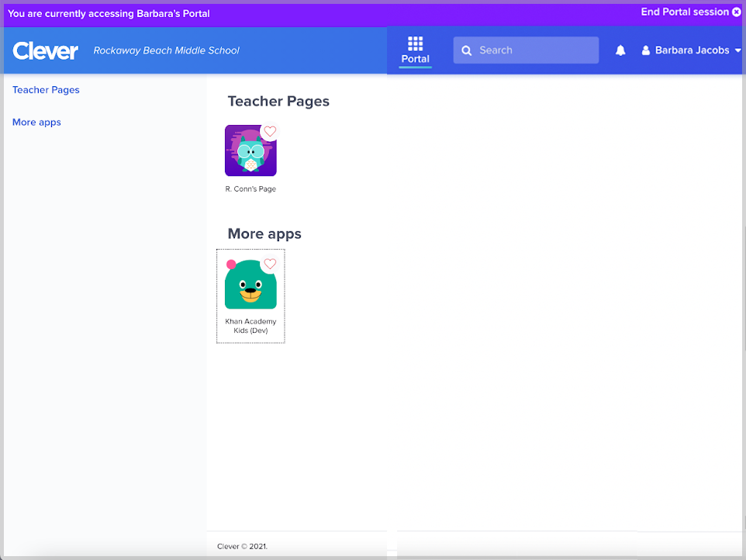Click the Clever logo

(x=45, y=50)
